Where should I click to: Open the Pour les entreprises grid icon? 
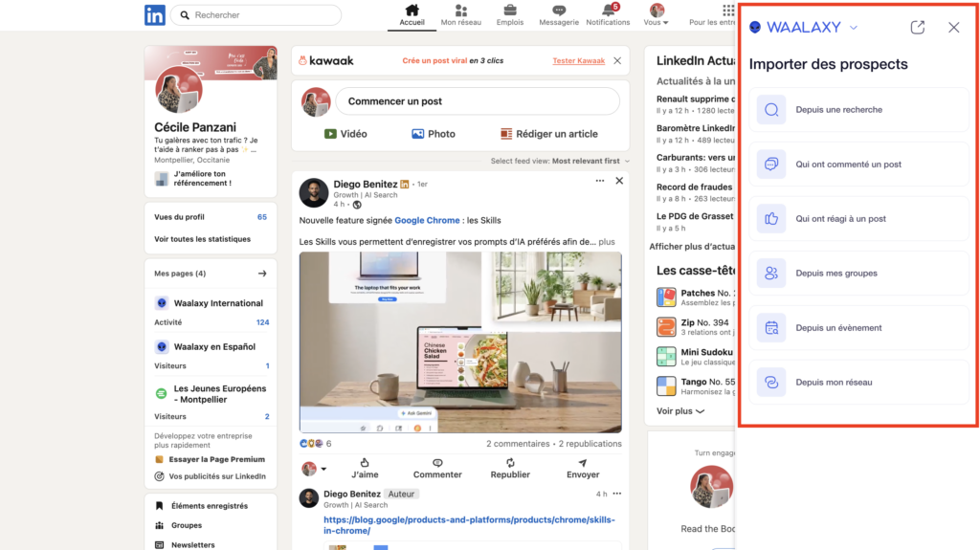pyautogui.click(x=728, y=10)
